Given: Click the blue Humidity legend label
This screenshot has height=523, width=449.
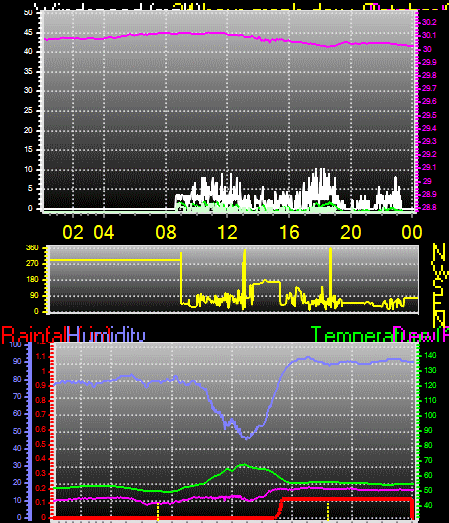Looking at the screenshot, I should click(106, 335).
